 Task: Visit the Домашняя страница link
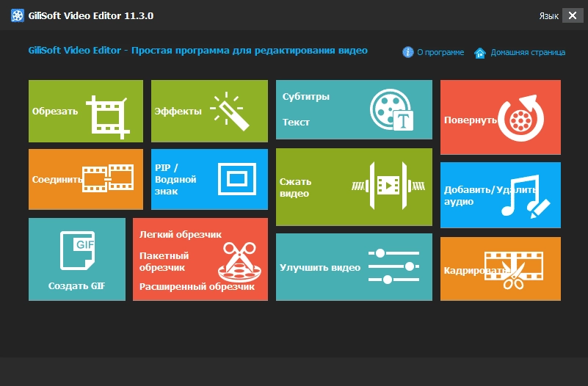(x=528, y=52)
